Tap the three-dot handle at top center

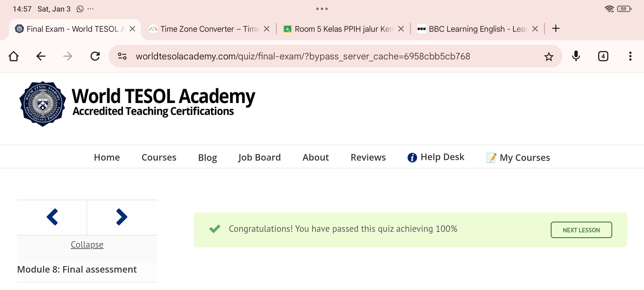[322, 9]
